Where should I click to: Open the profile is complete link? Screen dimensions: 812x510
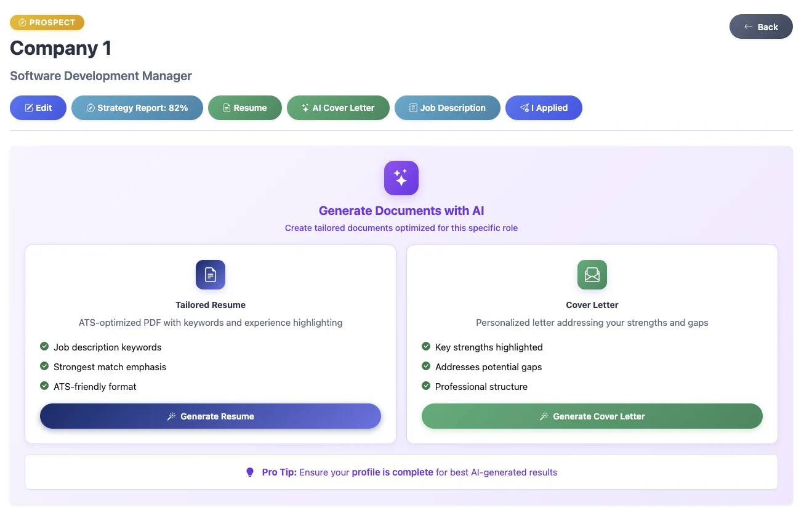pos(392,472)
